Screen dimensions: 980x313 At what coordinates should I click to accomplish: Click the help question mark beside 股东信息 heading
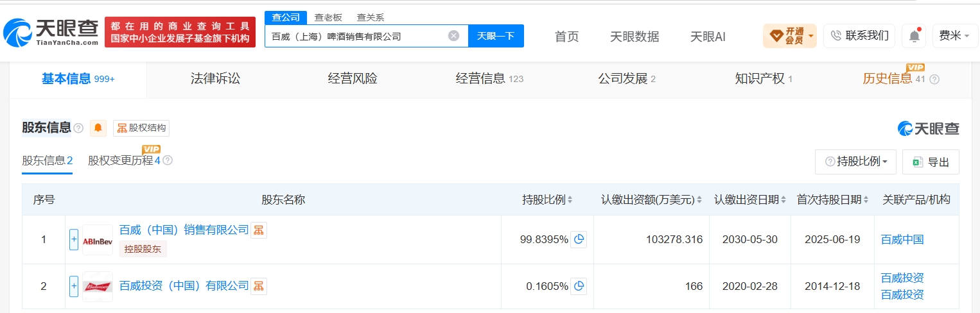pyautogui.click(x=78, y=128)
